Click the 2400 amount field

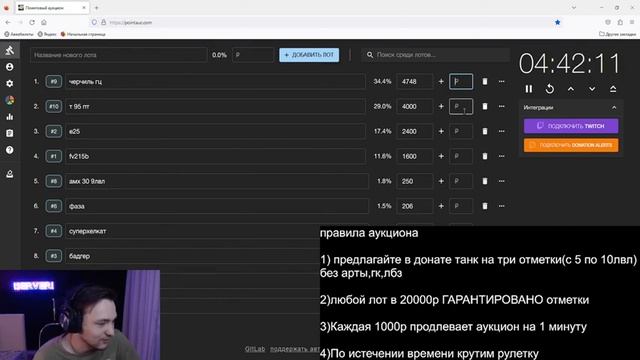(414, 131)
